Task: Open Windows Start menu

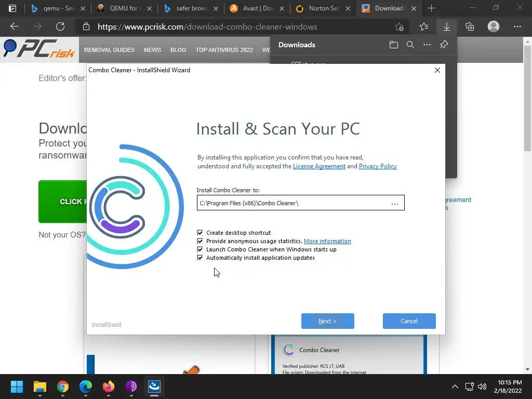Action: pos(17,387)
